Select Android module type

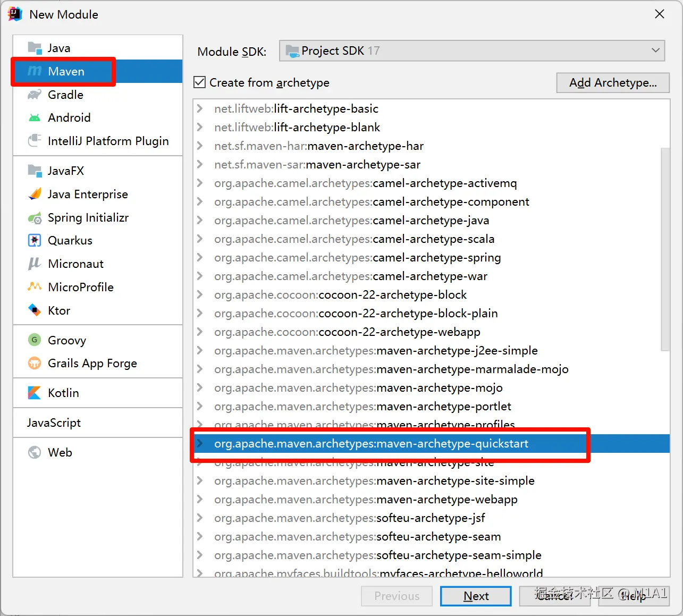(98, 117)
